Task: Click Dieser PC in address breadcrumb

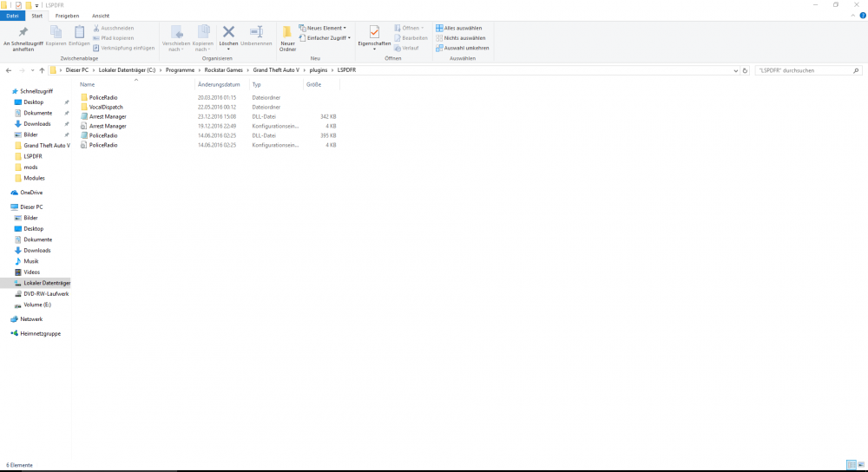Action: click(x=77, y=70)
